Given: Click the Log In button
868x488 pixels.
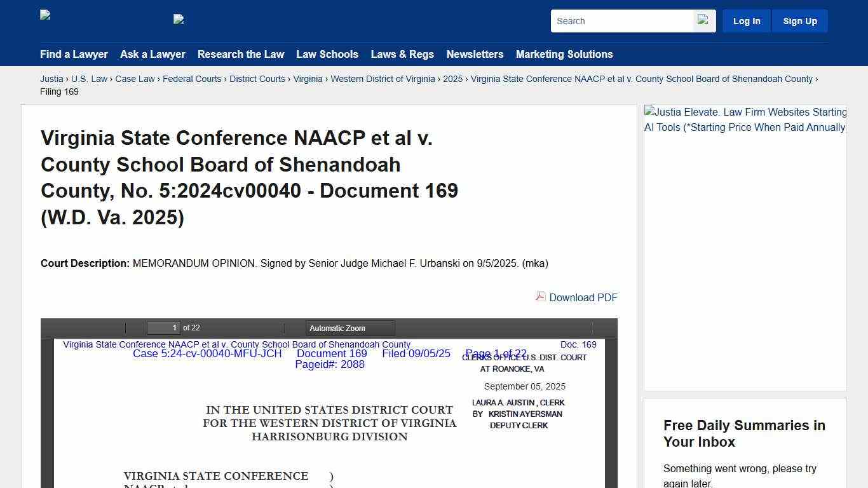Looking at the screenshot, I should tap(746, 20).
